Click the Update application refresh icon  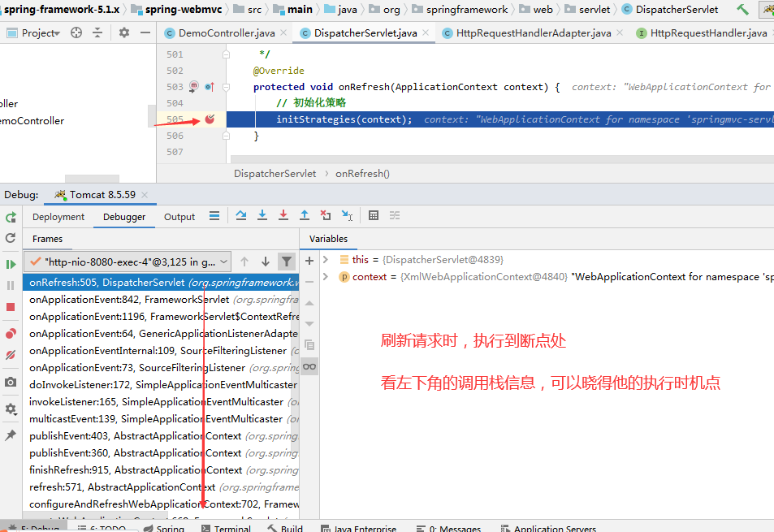(x=11, y=238)
